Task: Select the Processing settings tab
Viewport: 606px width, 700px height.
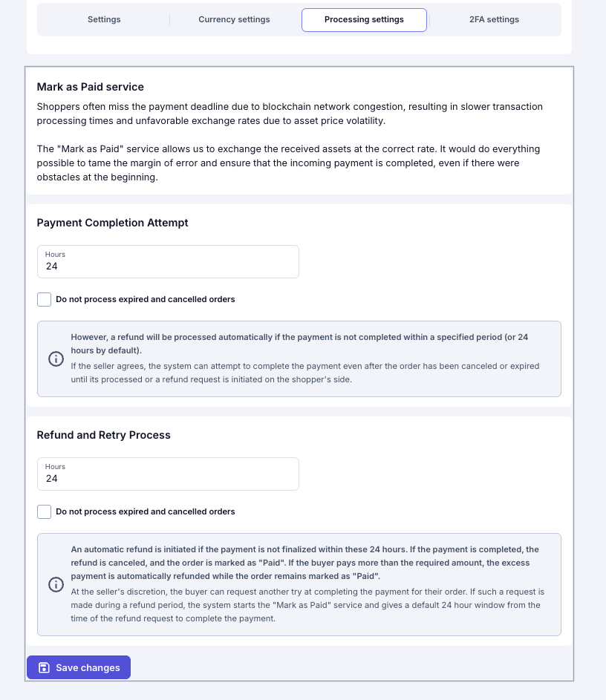Action: [x=364, y=19]
